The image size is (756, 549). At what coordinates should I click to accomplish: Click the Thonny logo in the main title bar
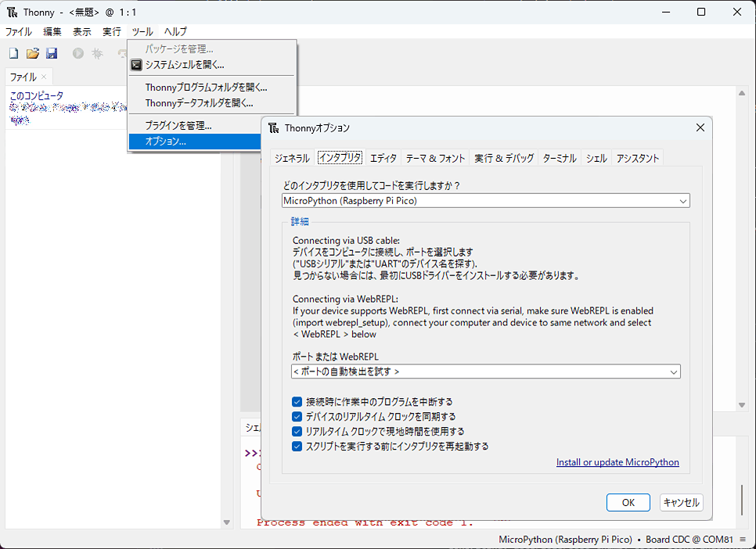12,12
